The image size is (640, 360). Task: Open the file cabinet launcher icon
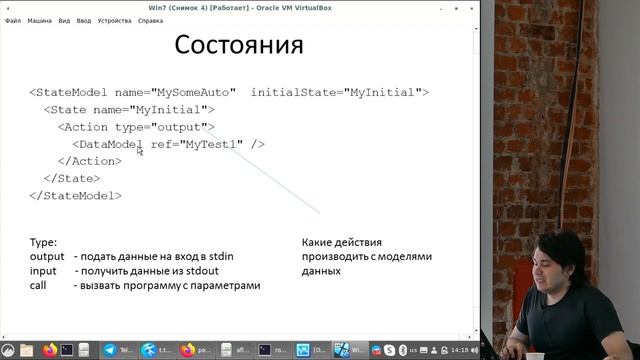tap(84, 350)
